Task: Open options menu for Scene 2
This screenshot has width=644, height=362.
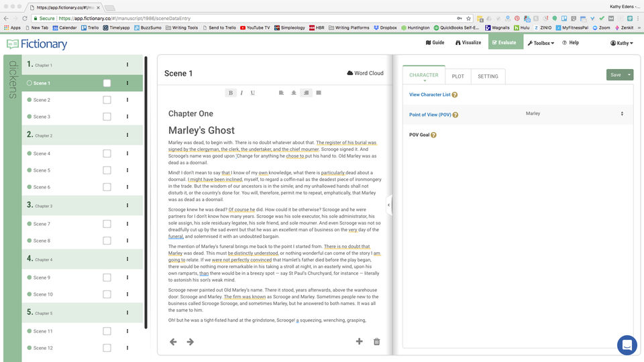Action: (127, 100)
